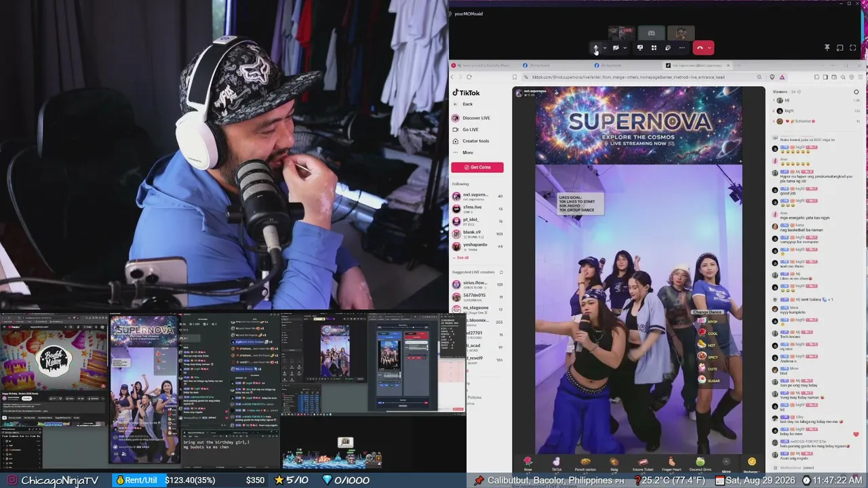This screenshot has width=868, height=488.
Task: Click the Viewers heading in chat panel
Action: tap(780, 91)
